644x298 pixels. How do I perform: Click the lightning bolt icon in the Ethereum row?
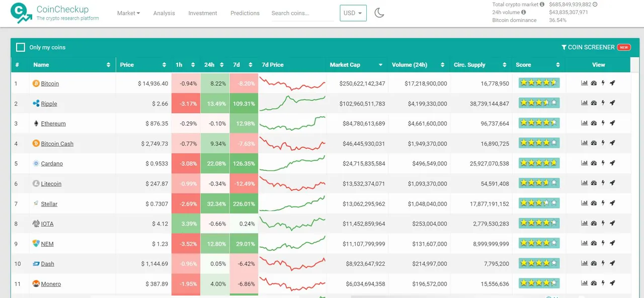[x=603, y=123]
